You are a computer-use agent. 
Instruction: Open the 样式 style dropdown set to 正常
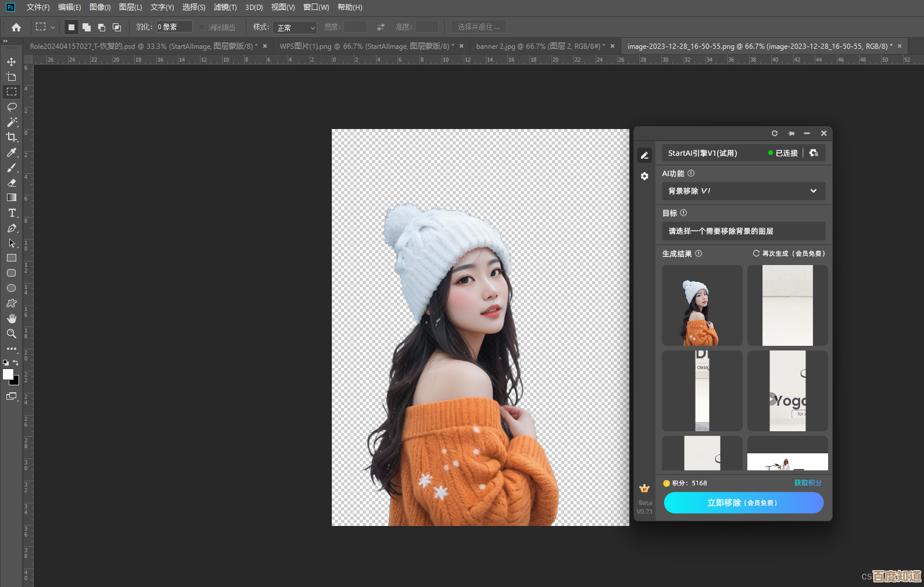pos(295,27)
